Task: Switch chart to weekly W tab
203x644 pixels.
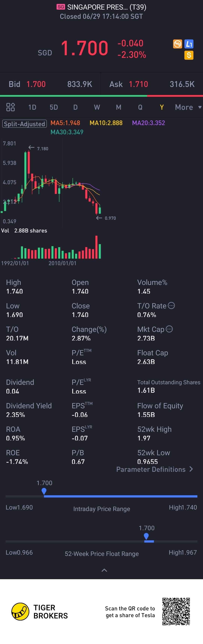Action: tap(97, 107)
